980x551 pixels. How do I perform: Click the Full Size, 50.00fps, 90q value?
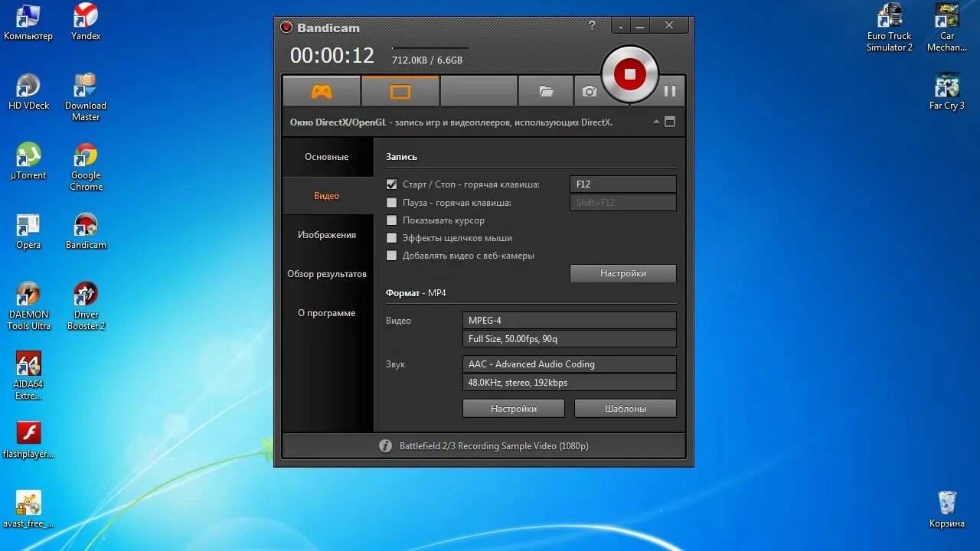pos(570,339)
